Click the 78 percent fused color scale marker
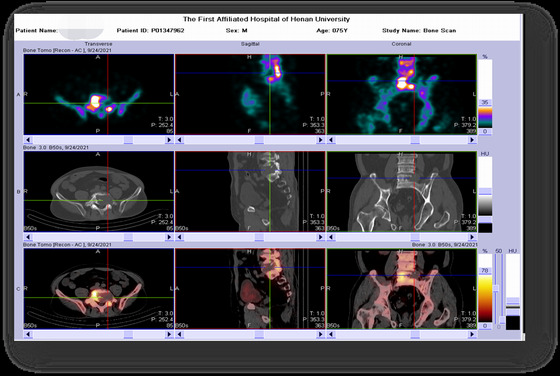 (x=485, y=271)
